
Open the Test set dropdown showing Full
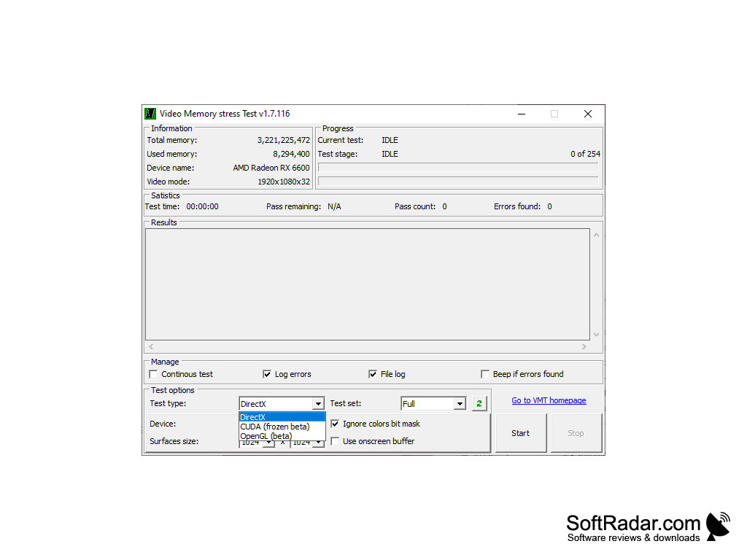click(460, 403)
